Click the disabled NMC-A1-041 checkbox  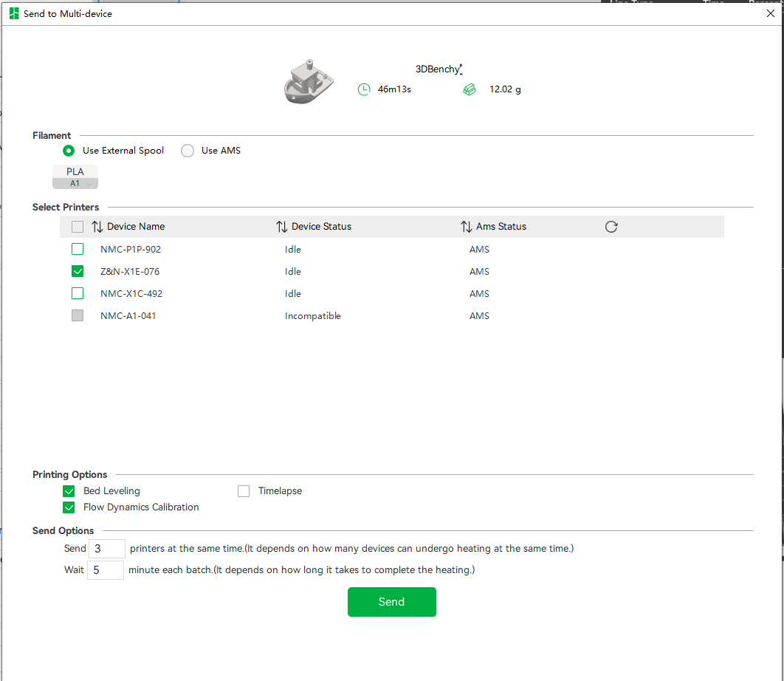pos(78,315)
